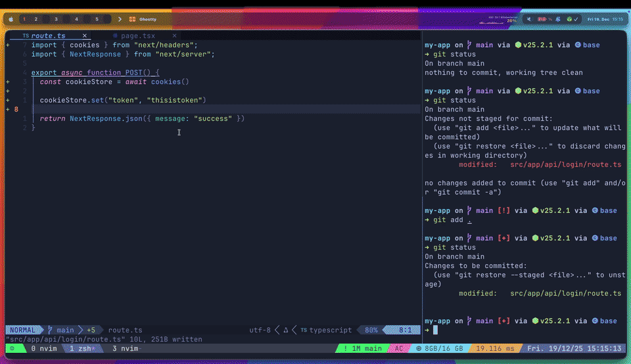The image size is (631, 364).
Task: Click the utf-8 encoding indicator
Action: tap(260, 330)
